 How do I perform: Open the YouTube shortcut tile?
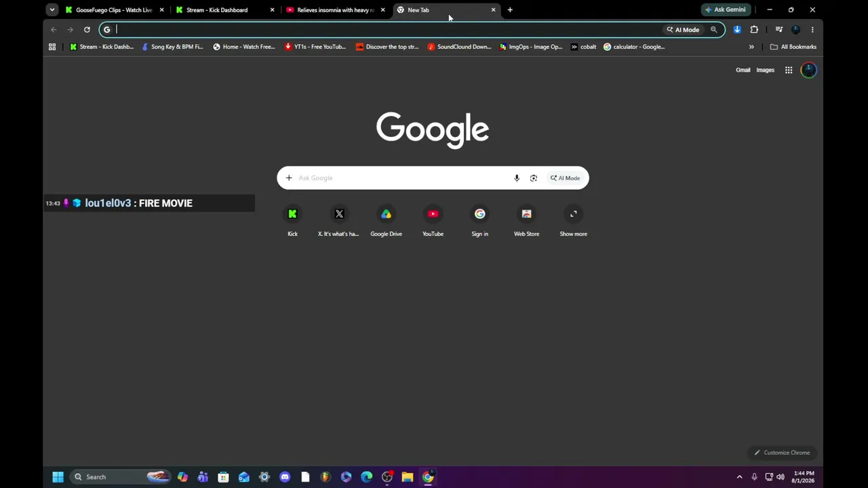click(433, 222)
